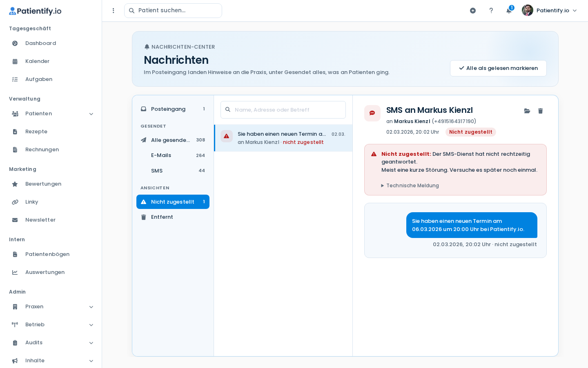Open the notifications bell icon
The width and height of the screenshot is (588, 368).
(509, 11)
